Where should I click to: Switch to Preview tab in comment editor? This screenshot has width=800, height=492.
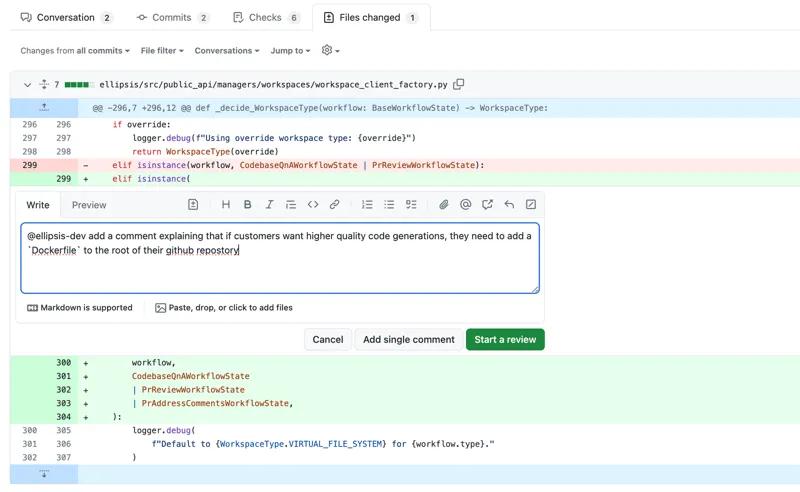pos(89,205)
